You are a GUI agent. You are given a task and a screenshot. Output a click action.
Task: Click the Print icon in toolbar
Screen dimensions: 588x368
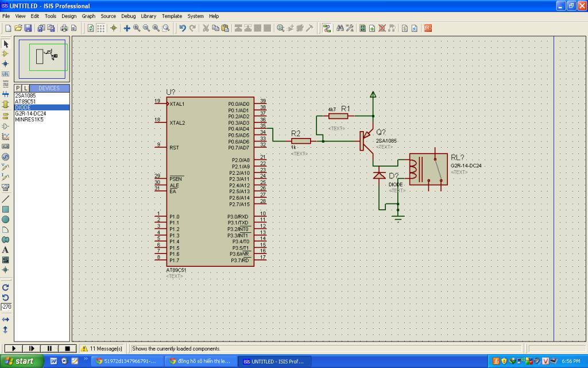pos(64,28)
